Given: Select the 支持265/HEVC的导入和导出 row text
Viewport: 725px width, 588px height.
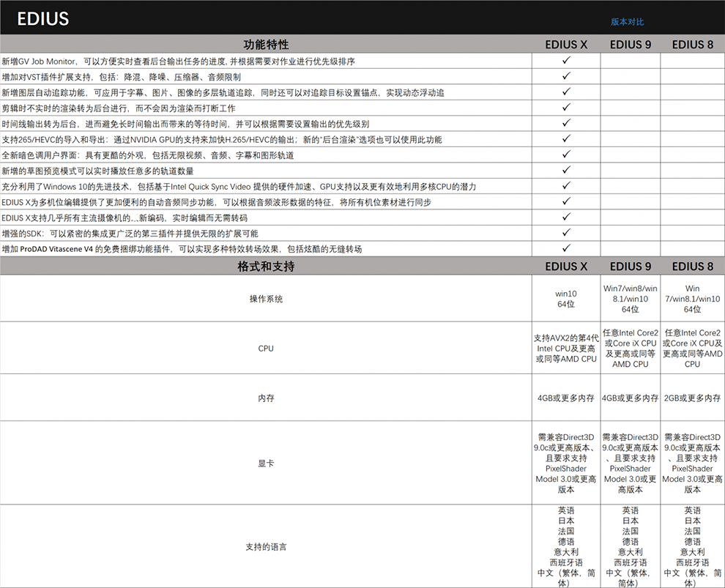Looking at the screenshot, I should [x=222, y=140].
